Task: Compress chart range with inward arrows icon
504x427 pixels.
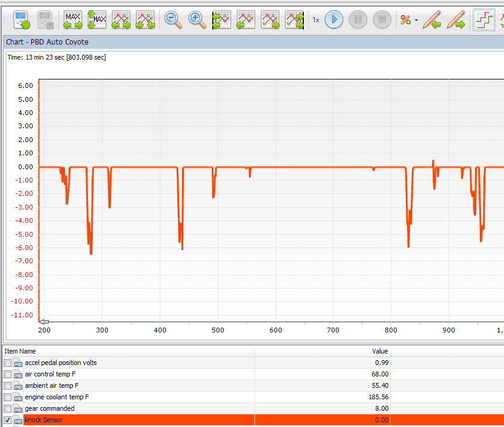Action: [x=145, y=20]
